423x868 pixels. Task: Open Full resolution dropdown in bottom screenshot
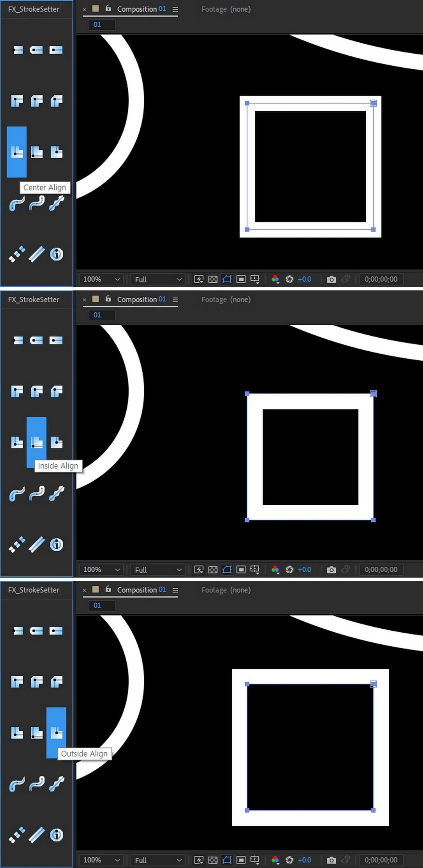coord(157,860)
